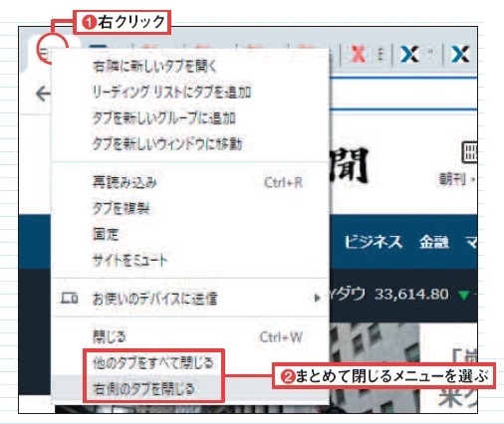Switch to the first blue X favicon tab
The height and width of the screenshot is (424, 504).
point(409,54)
